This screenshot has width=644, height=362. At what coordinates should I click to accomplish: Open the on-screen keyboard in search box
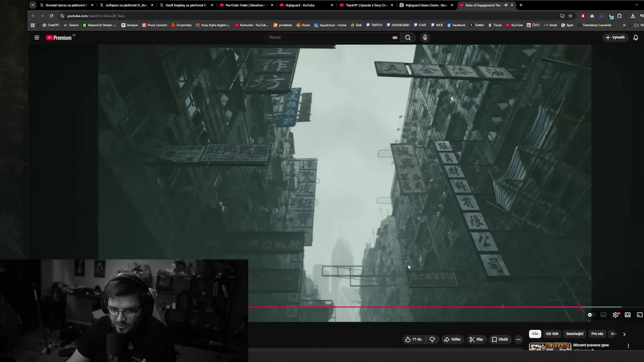click(x=395, y=37)
